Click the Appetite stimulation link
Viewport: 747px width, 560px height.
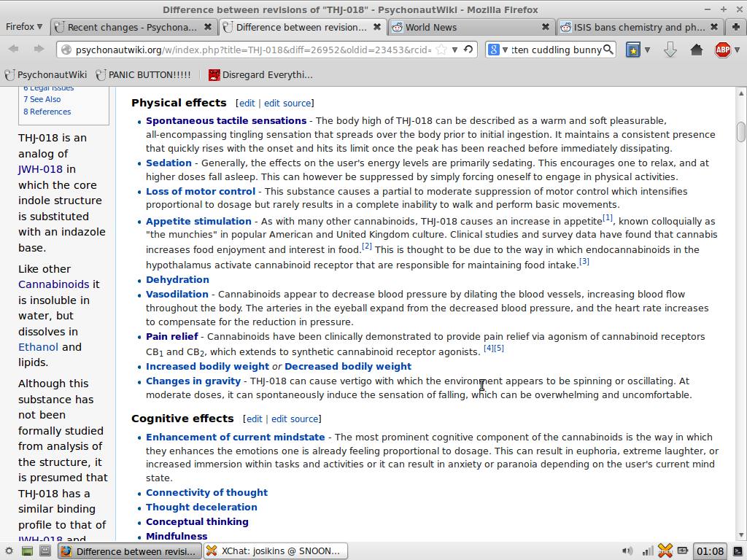tap(198, 221)
